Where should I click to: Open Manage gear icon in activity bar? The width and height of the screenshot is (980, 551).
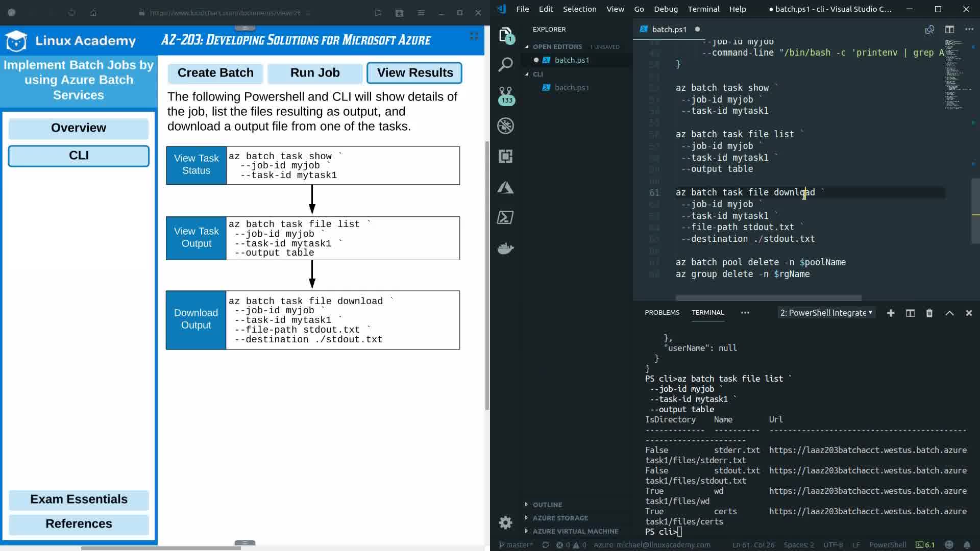[x=505, y=522]
